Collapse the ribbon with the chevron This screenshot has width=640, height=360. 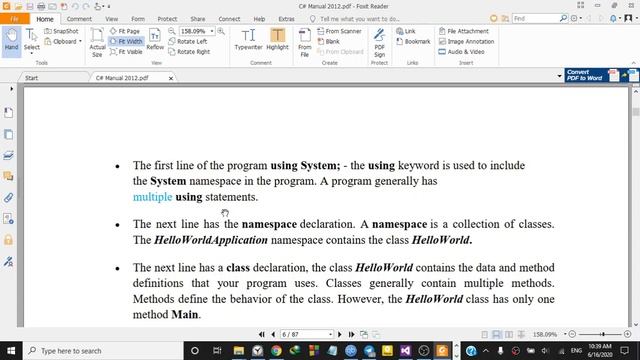click(633, 63)
